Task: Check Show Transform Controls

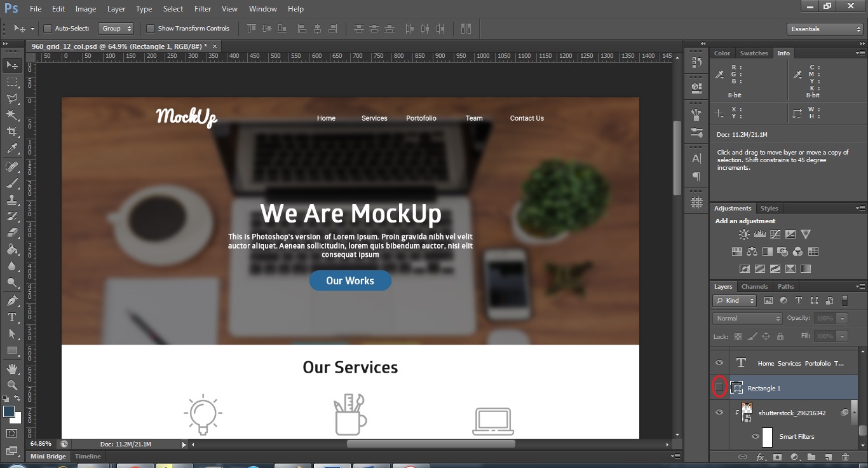Action: point(151,29)
